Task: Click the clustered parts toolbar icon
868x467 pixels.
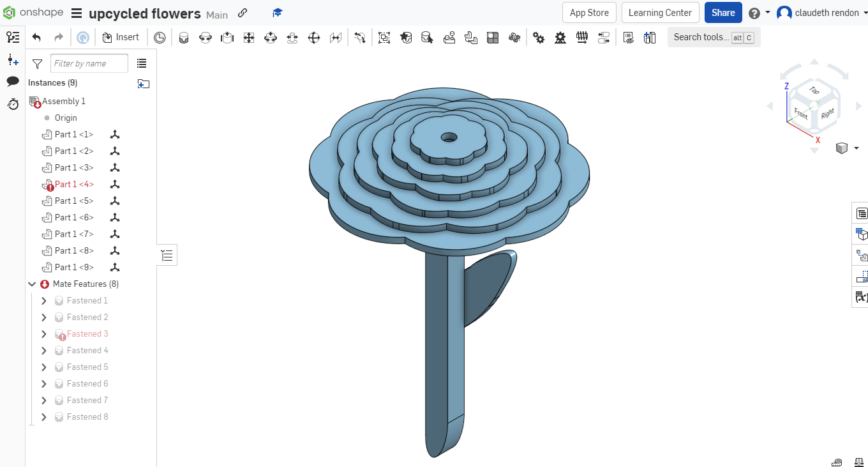Action: 514,38
